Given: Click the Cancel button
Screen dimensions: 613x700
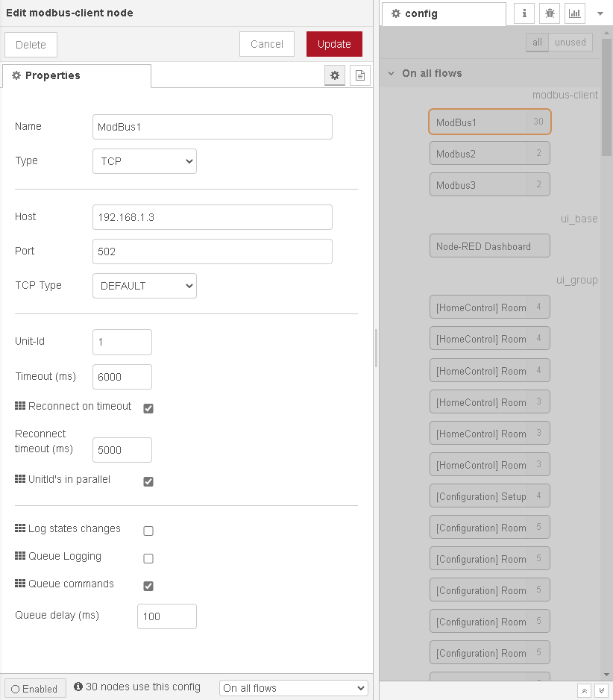Looking at the screenshot, I should tap(267, 44).
